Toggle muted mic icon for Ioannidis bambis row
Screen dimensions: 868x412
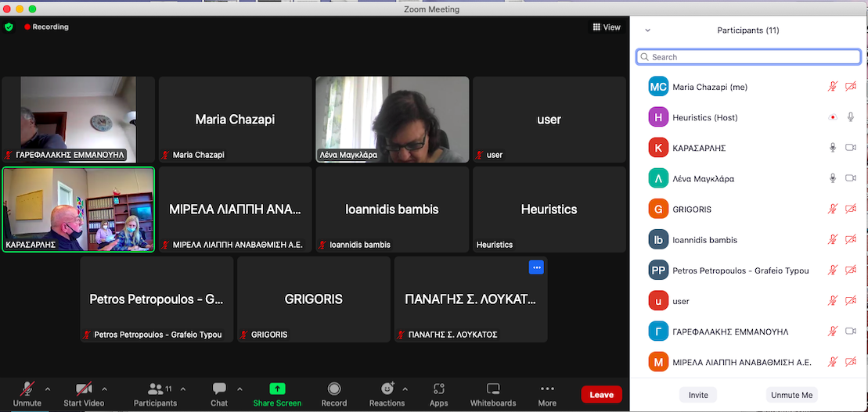point(832,239)
